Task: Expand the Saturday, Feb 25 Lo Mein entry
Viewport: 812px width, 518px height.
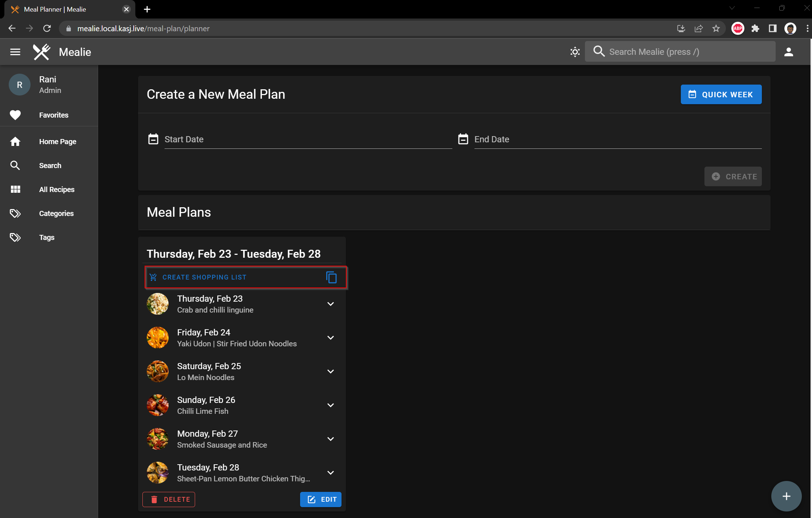Action: click(330, 371)
